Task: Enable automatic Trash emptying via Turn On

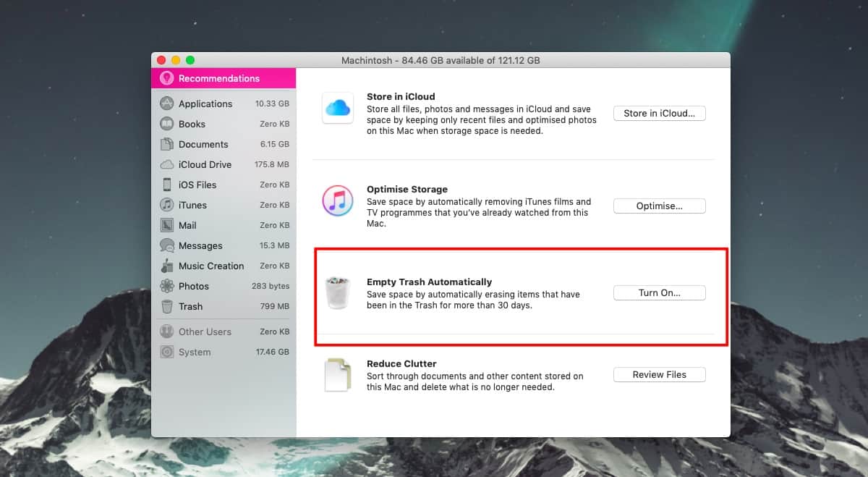Action: click(659, 292)
